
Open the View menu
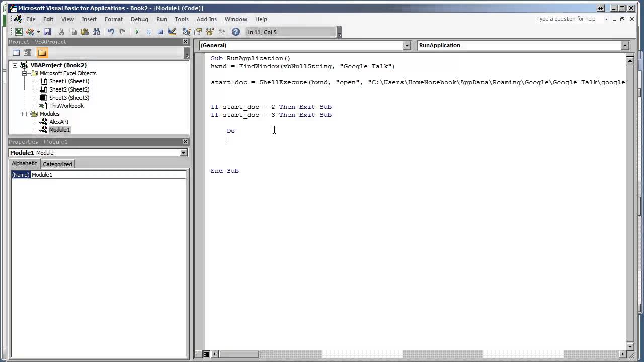coord(67,19)
